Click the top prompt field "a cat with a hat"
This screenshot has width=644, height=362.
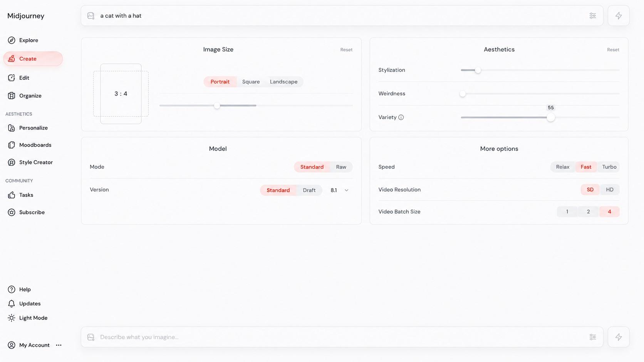coord(342,16)
